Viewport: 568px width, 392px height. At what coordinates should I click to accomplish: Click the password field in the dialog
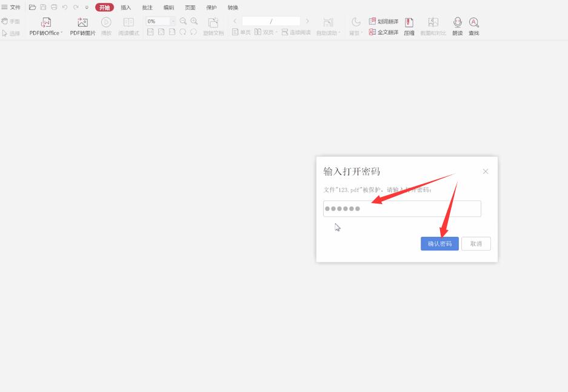[402, 209]
